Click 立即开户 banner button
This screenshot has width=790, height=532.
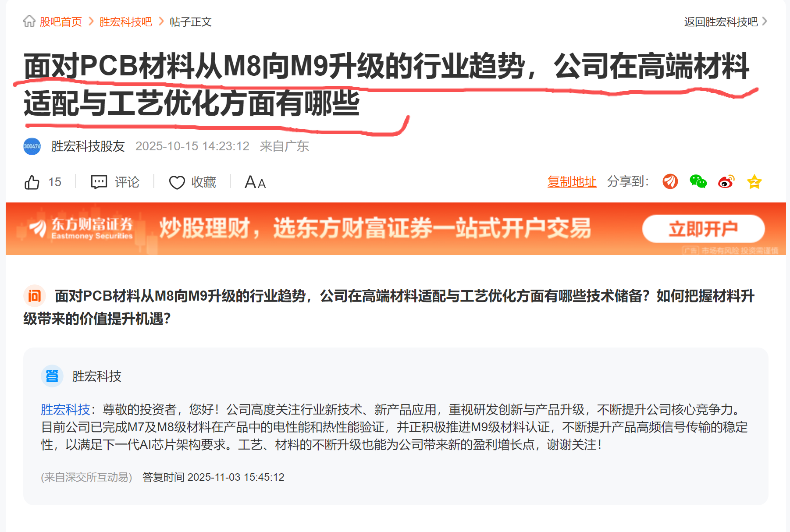pos(703,229)
